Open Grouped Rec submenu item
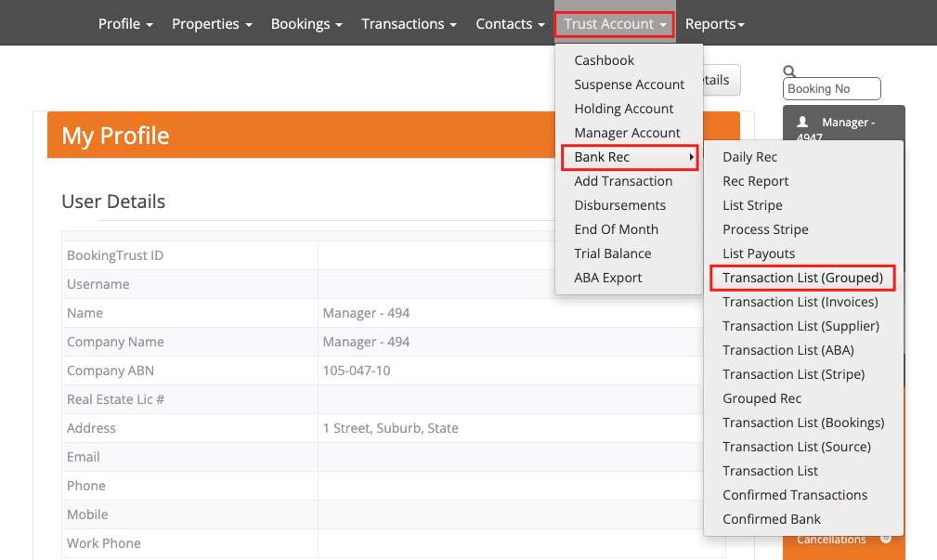The width and height of the screenshot is (937, 560). point(761,398)
